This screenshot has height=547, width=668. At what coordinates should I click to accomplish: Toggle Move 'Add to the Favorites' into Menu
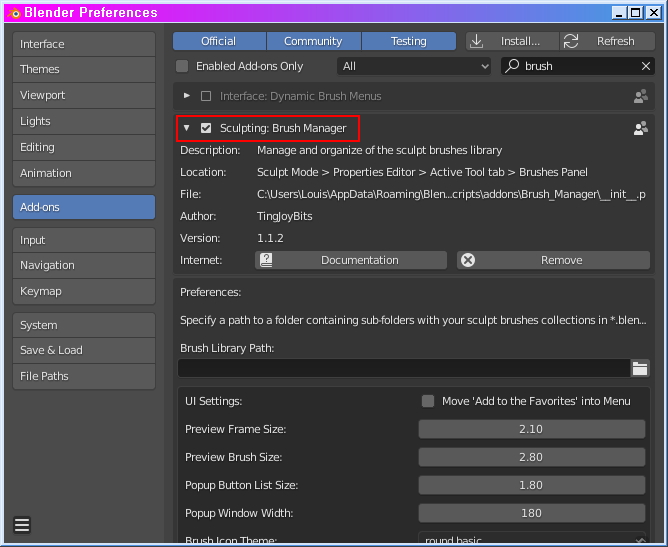(x=428, y=401)
